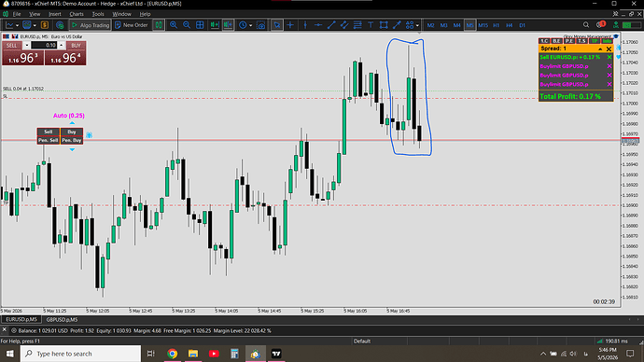Collapse the Spread panel with up arrow
This screenshot has height=362, width=644.
[x=600, y=49]
